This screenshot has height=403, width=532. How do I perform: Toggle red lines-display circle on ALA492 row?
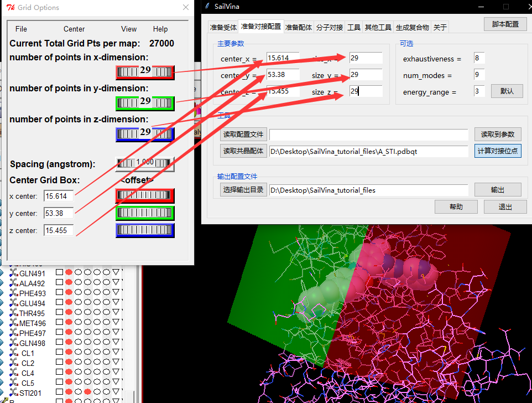click(69, 282)
